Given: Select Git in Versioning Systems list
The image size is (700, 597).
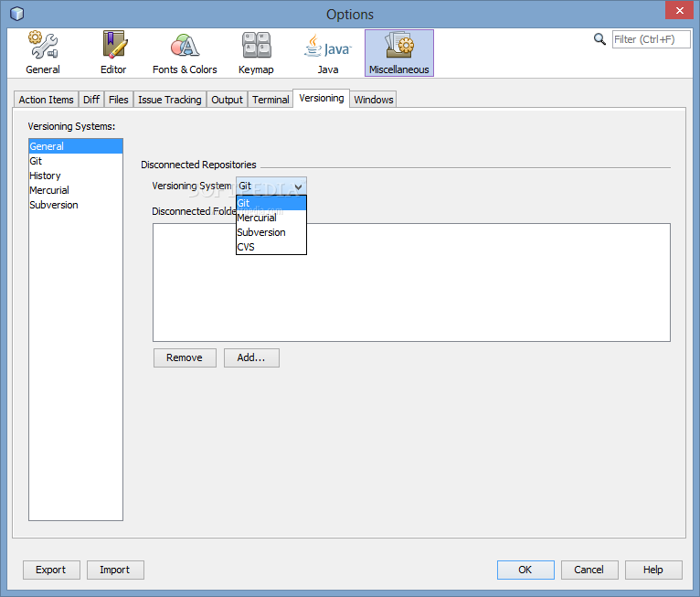Looking at the screenshot, I should point(76,161).
